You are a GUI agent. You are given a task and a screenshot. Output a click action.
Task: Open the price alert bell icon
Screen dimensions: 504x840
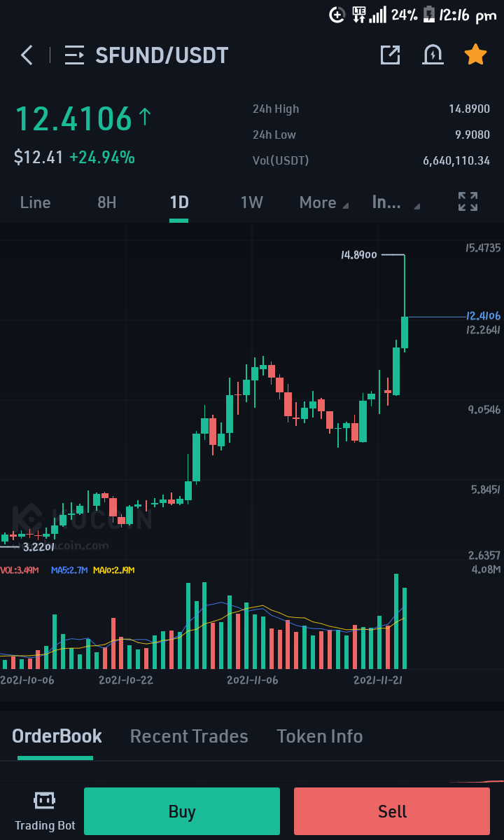[433, 55]
